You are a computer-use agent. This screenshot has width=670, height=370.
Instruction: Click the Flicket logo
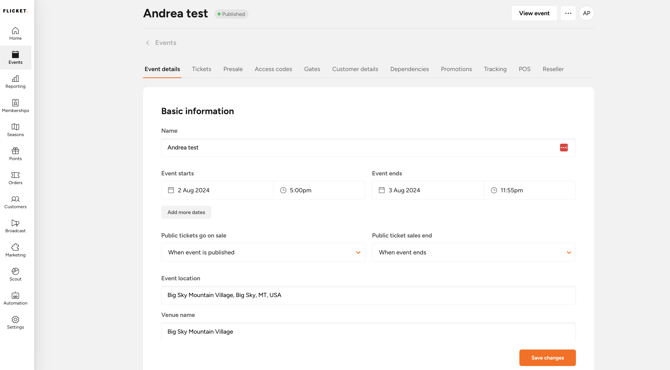(15, 11)
